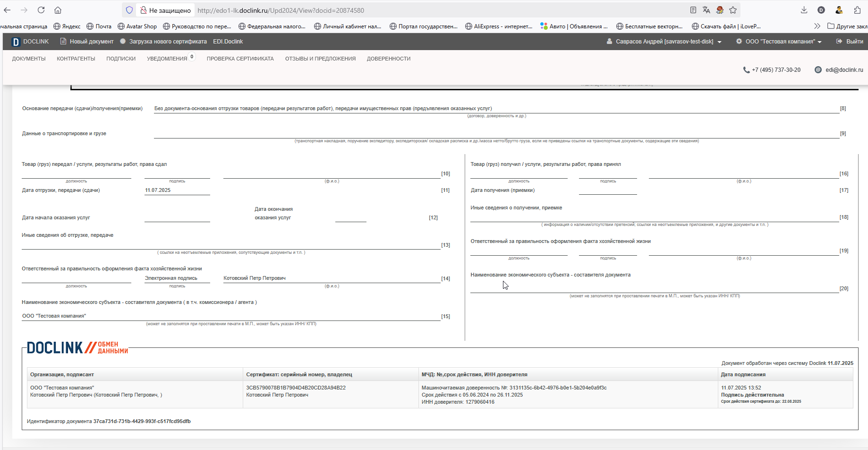Open the КОНТРАГЕНТЫ menu
The height and width of the screenshot is (450, 868).
(76, 59)
